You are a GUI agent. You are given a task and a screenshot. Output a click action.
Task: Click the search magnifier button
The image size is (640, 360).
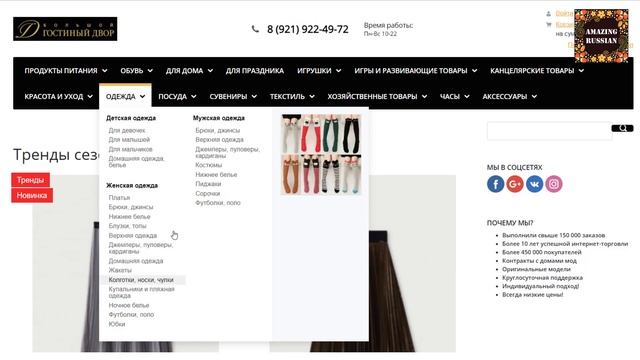(x=622, y=129)
